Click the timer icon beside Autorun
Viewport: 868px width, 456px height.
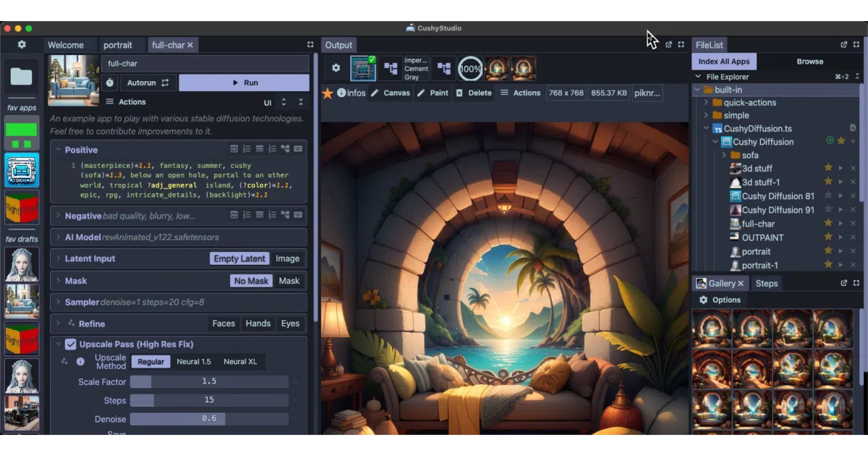tap(109, 83)
